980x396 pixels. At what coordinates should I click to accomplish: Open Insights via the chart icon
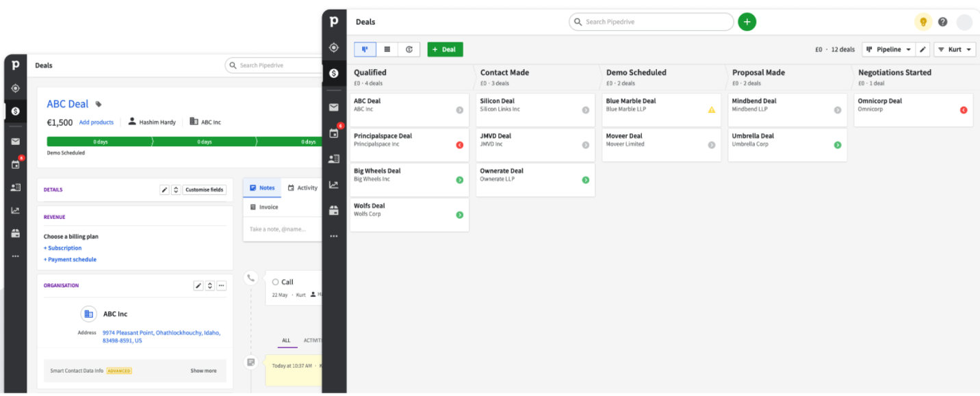point(334,184)
